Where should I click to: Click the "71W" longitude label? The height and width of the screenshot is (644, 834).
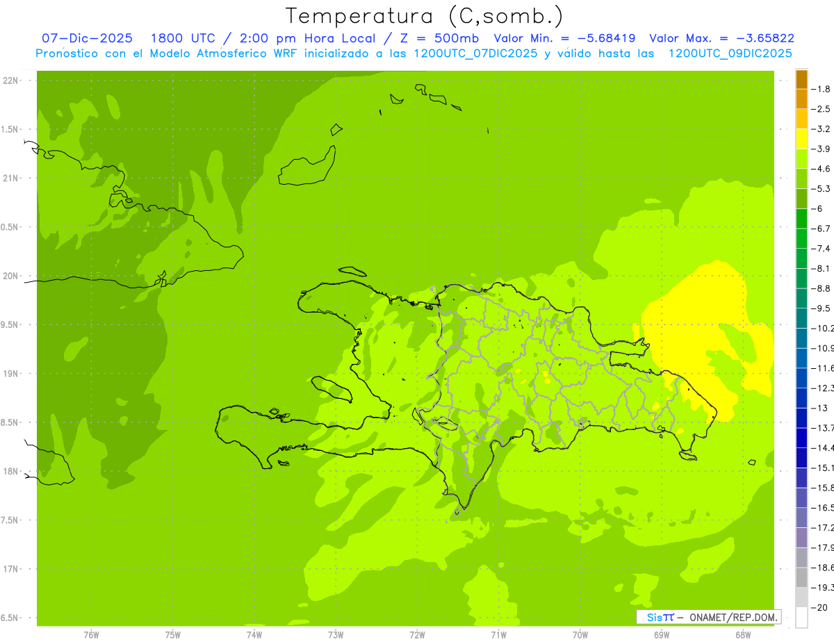click(x=498, y=634)
